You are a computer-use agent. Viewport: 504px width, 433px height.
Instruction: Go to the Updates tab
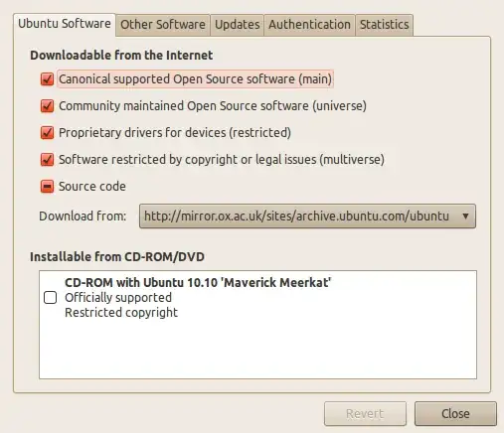tap(237, 25)
